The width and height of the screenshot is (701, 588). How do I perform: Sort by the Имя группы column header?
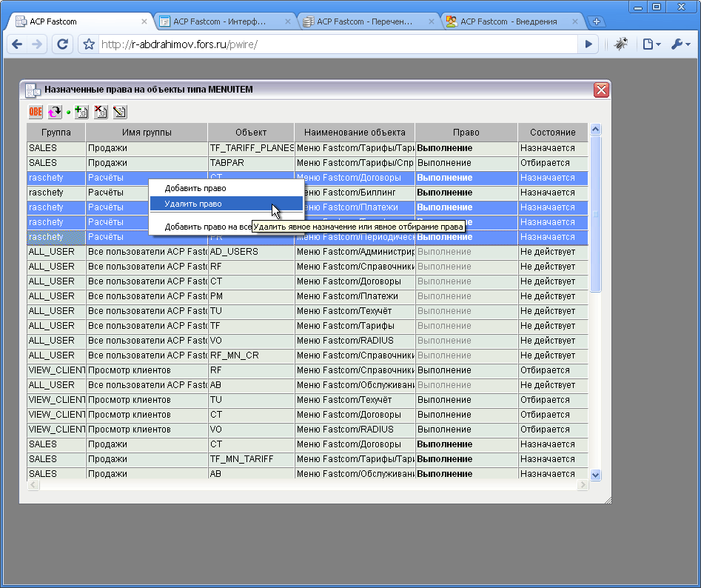[x=147, y=133]
